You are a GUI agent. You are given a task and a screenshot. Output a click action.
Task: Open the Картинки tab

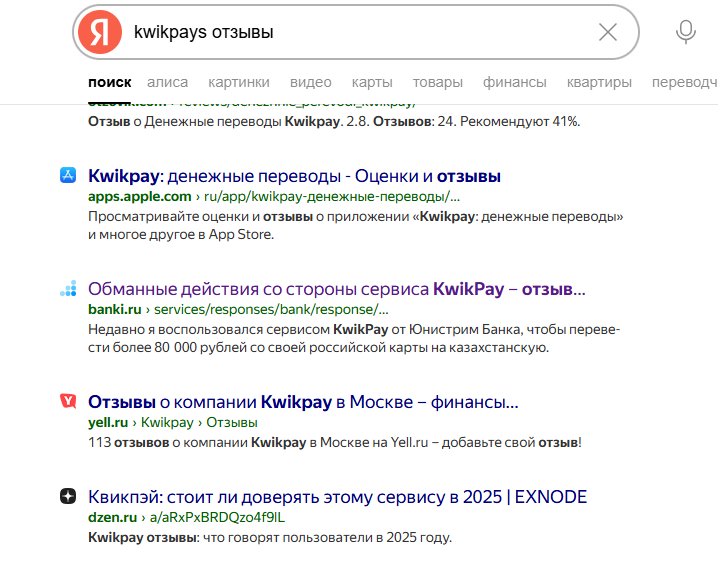239,82
